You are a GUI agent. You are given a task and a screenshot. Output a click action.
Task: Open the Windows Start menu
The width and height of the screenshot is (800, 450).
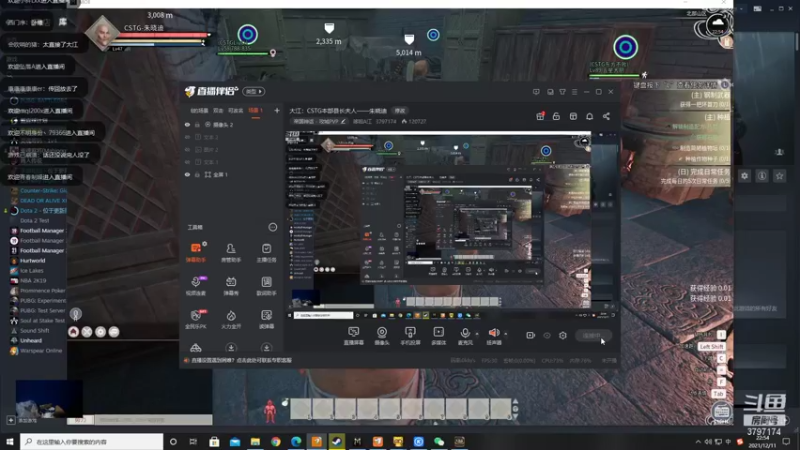pos(9,441)
